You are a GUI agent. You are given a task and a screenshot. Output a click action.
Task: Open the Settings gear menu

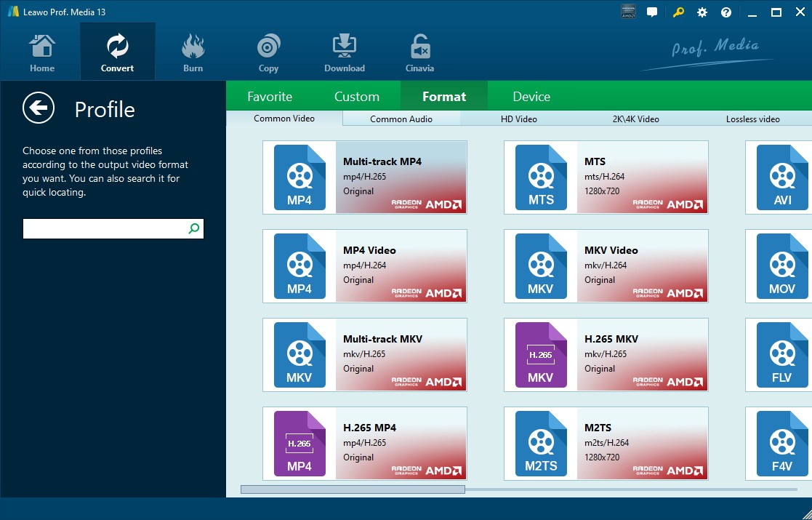701,12
